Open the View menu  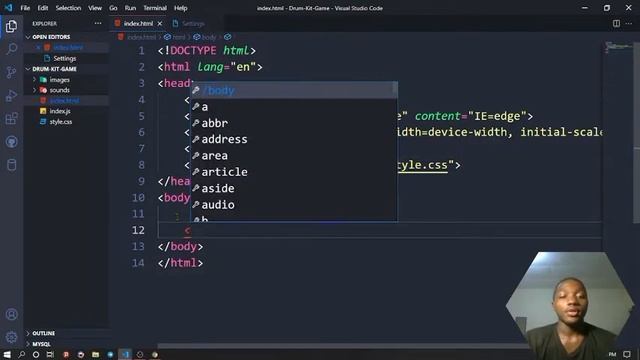(x=95, y=8)
